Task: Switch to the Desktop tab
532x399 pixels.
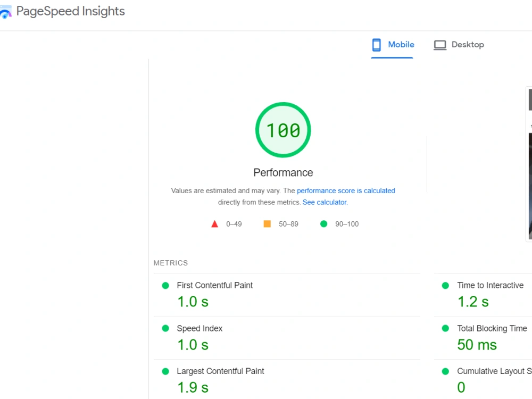Action: tap(459, 45)
